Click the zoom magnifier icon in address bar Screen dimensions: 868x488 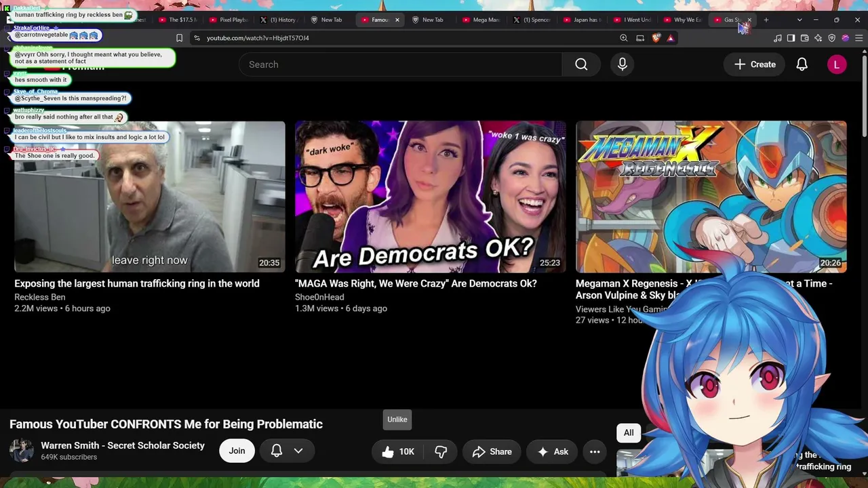[624, 38]
